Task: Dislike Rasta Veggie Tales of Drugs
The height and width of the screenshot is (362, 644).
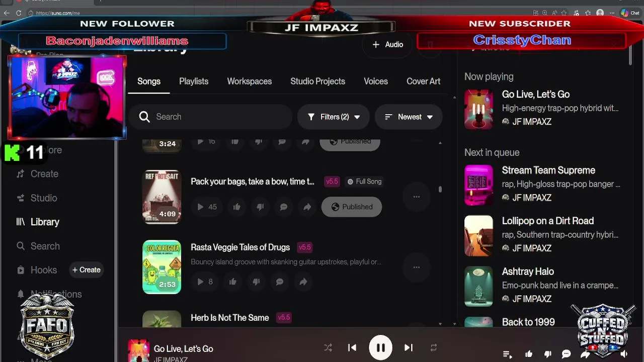Action: coord(256,282)
